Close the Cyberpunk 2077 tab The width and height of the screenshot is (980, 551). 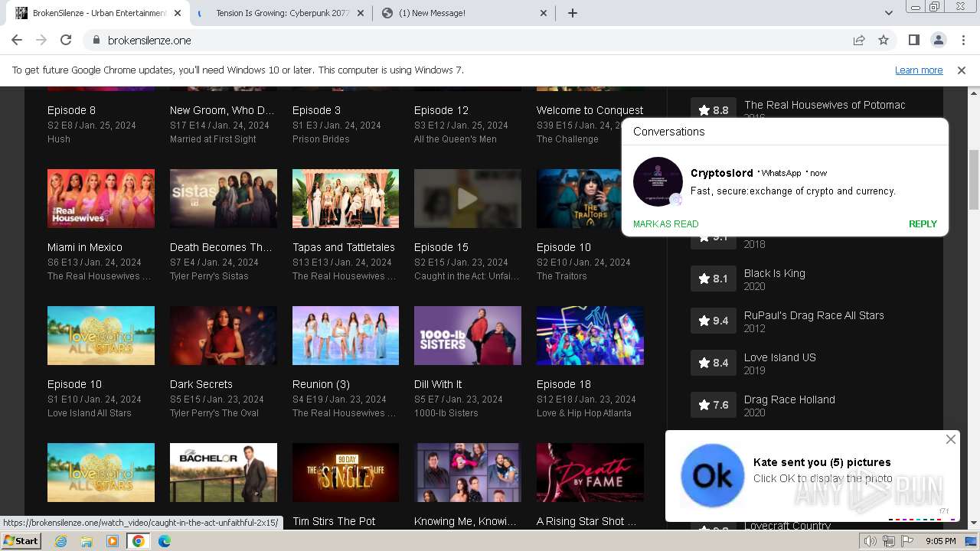(360, 13)
